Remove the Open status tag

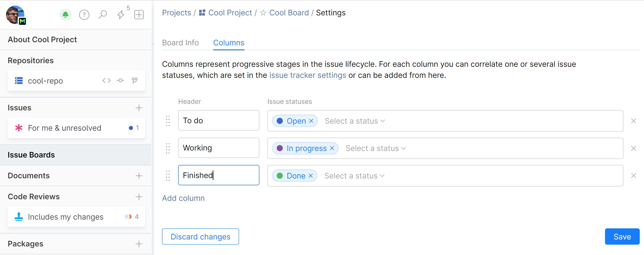[x=311, y=121]
